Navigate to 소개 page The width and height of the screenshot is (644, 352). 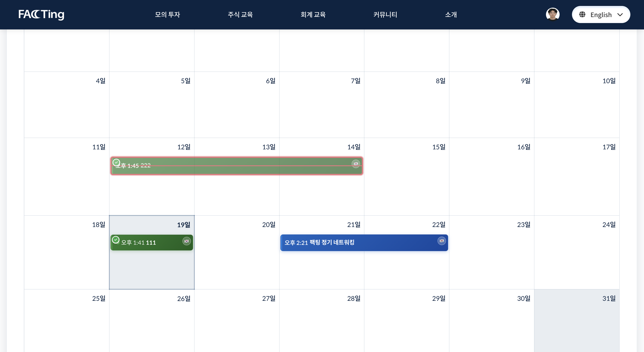pyautogui.click(x=451, y=15)
